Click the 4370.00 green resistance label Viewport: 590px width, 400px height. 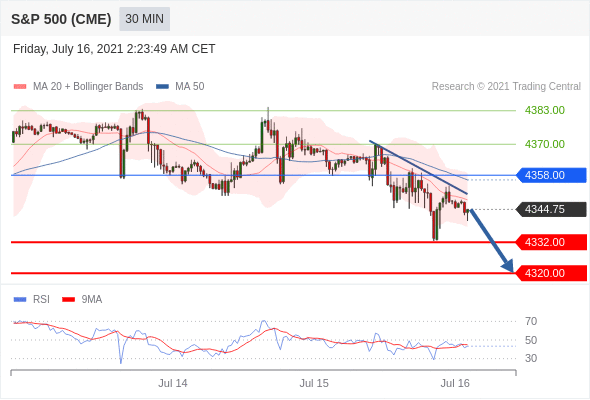pyautogui.click(x=544, y=144)
